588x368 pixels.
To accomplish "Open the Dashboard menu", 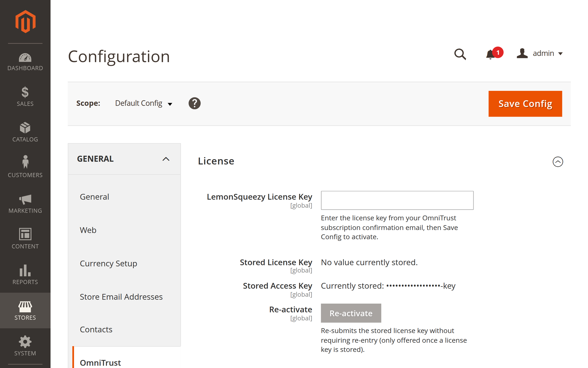I will pos(25,62).
